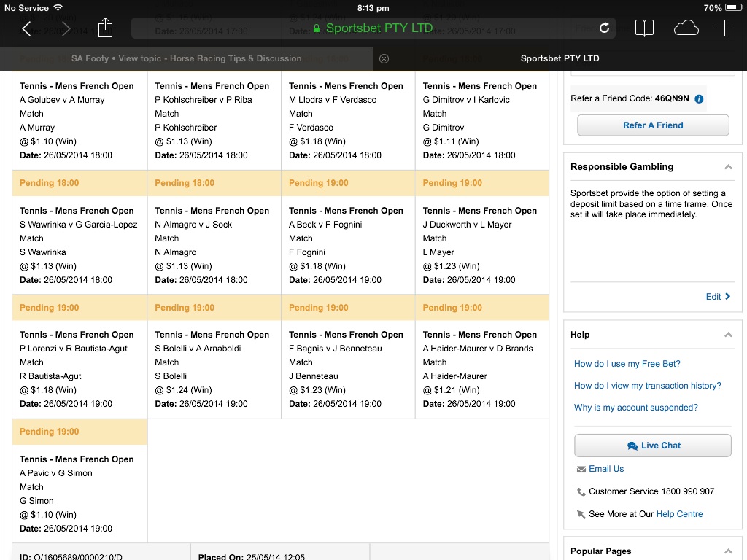Click the phone icon beside Customer Service
Viewport: 747px width, 560px height.
[581, 492]
